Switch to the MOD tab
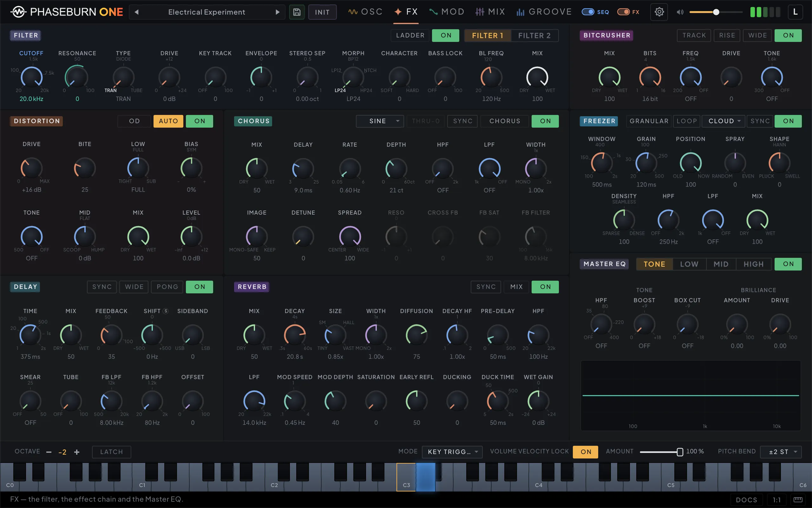Viewport: 812px width, 508px height. pyautogui.click(x=446, y=12)
